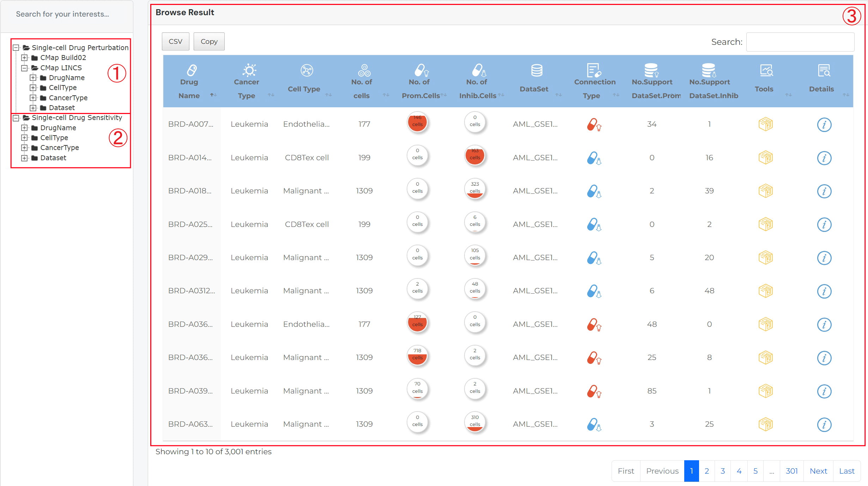Expand the CMap Build02 tree node
Viewport: 868px width, 486px height.
click(x=24, y=58)
